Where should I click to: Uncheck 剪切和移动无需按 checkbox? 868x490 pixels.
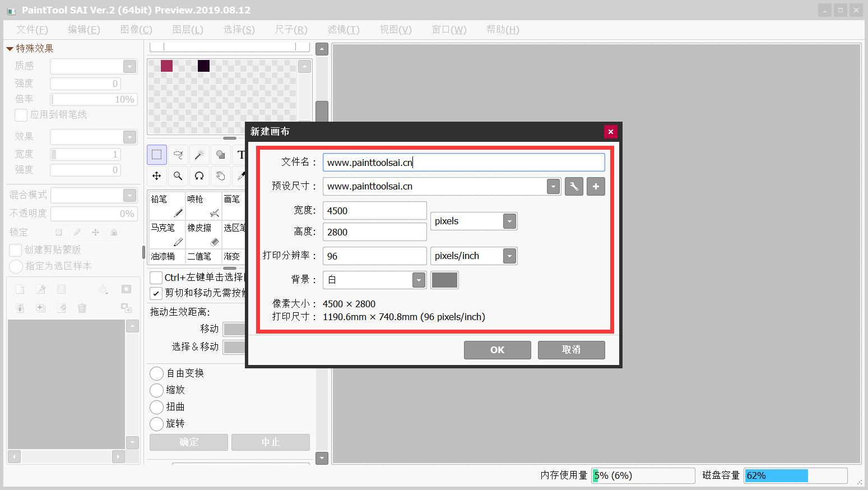coord(156,293)
